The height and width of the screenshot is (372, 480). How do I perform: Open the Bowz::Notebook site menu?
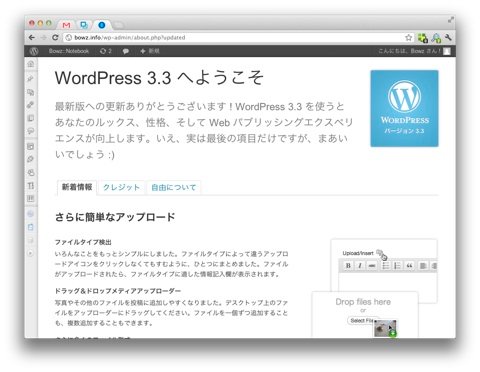pos(69,51)
